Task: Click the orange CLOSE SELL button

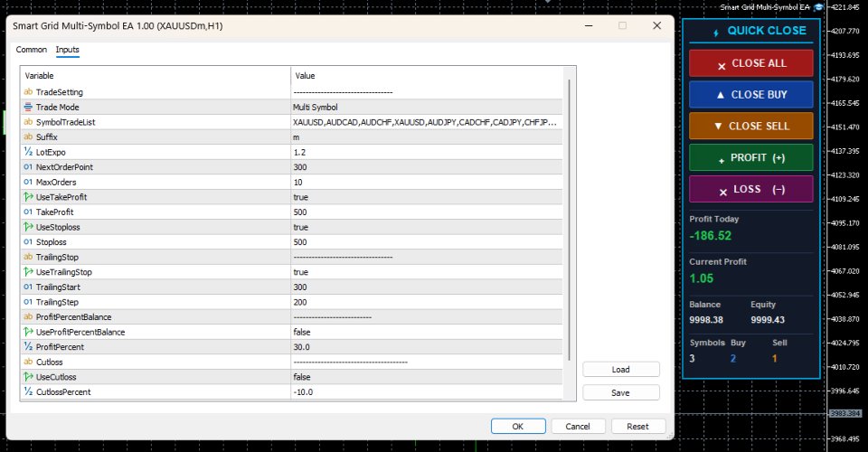Action: click(751, 127)
